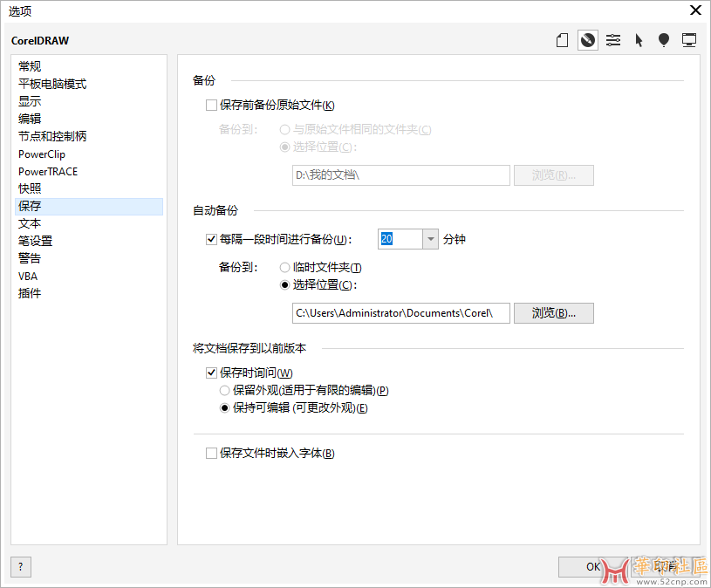The image size is (711, 588).
Task: Open the PowerTRACE category
Action: [89, 171]
